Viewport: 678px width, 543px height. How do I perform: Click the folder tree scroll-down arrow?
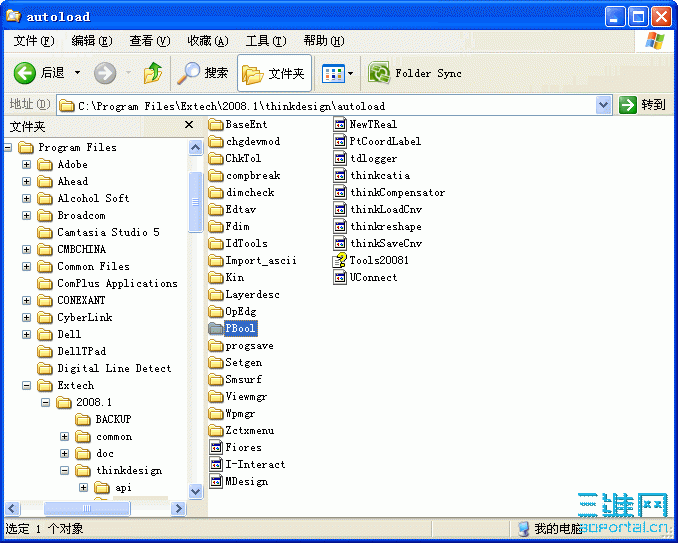(195, 492)
